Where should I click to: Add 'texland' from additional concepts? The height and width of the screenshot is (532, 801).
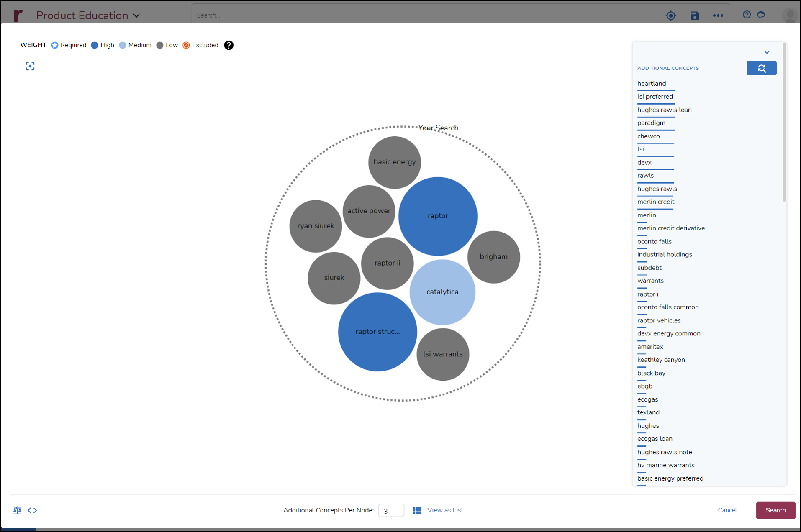coord(648,413)
